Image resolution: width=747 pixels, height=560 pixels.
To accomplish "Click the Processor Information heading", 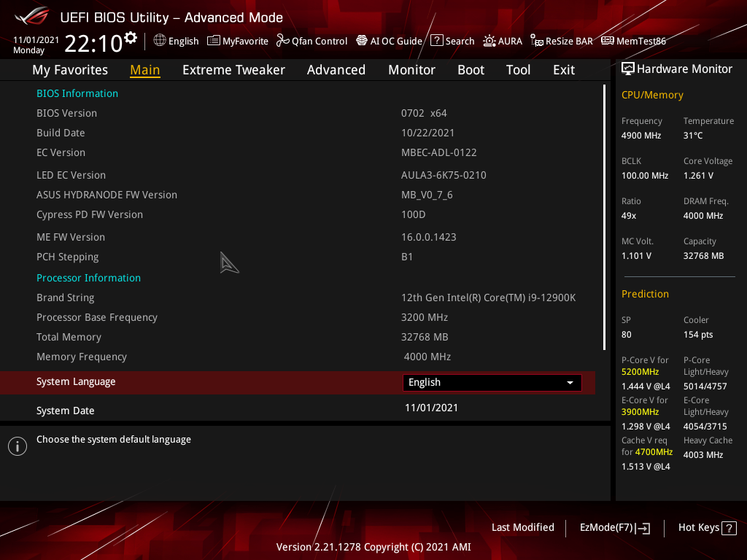I will [x=88, y=278].
